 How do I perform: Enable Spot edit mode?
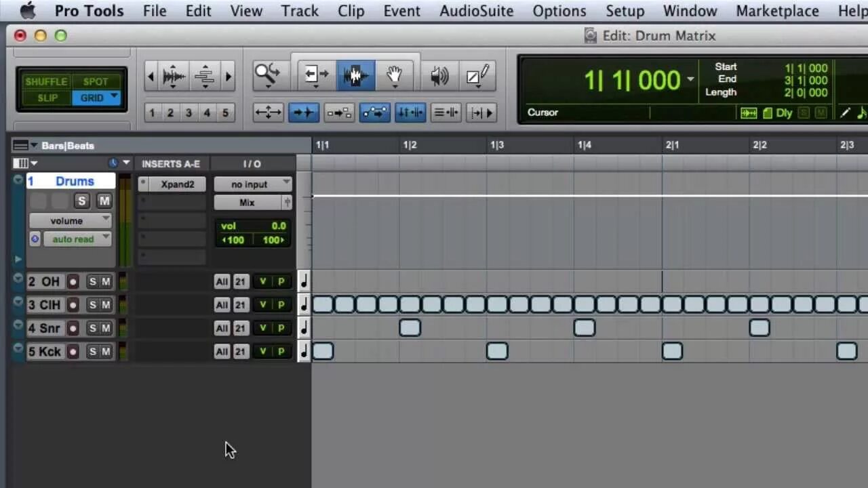pos(96,81)
